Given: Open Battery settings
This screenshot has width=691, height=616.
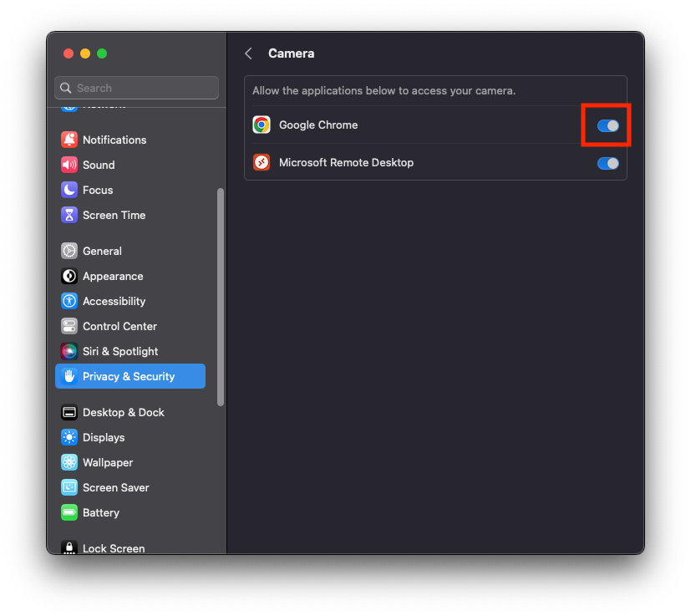Looking at the screenshot, I should 100,512.
